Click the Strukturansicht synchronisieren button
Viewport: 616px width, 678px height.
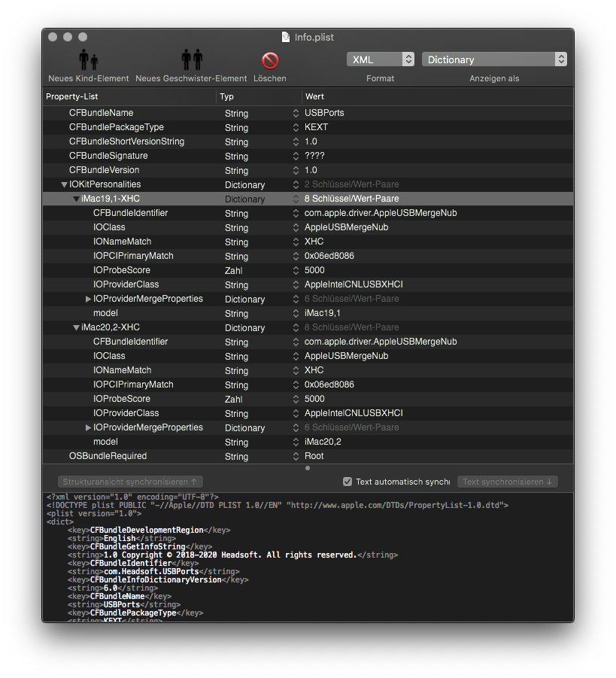(130, 482)
